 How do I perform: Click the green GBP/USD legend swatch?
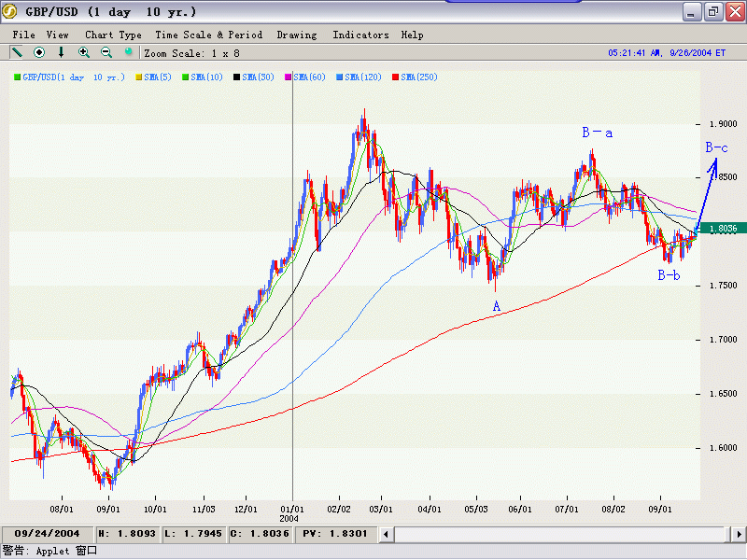[x=17, y=77]
